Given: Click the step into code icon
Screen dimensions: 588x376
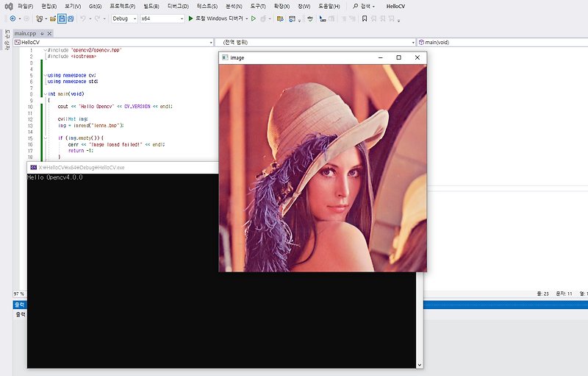Looking at the screenshot, I should coord(323,18).
